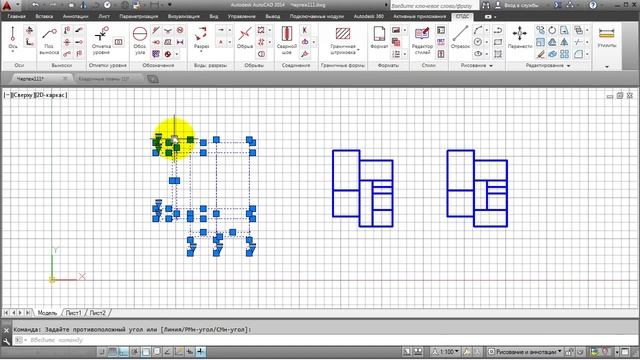Click the search binoculars icon

point(486,5)
